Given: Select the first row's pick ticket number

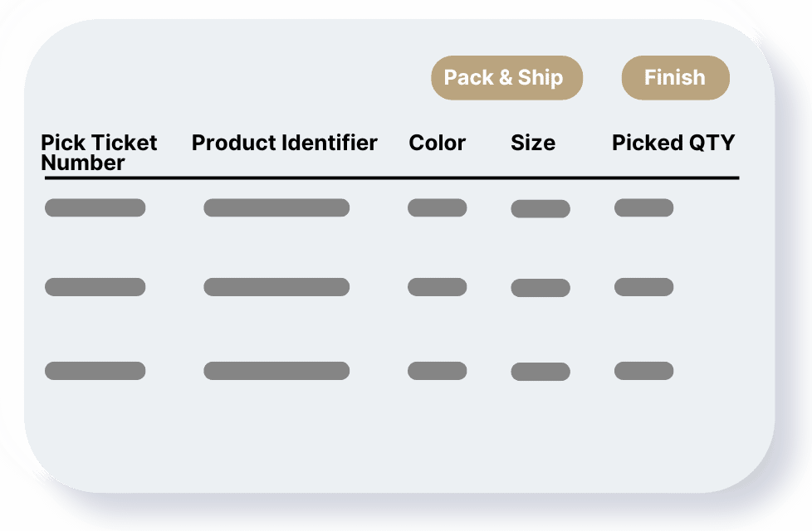Looking at the screenshot, I should click(x=95, y=207).
